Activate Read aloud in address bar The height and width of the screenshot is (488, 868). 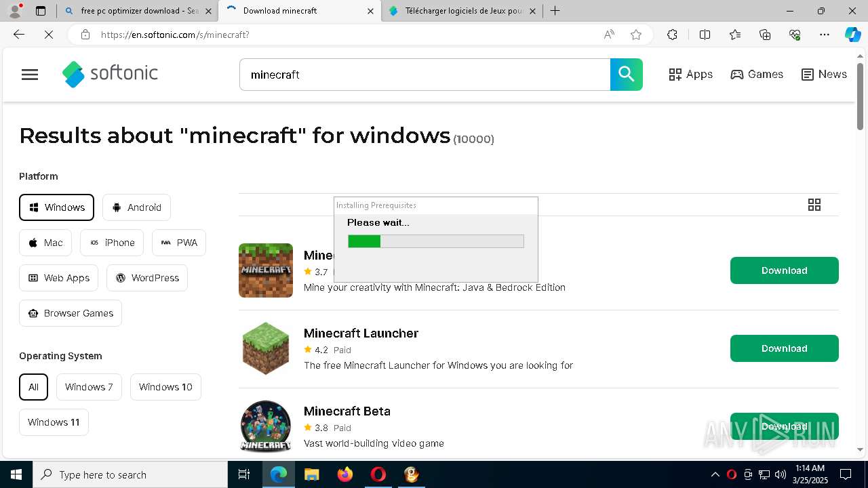[609, 35]
